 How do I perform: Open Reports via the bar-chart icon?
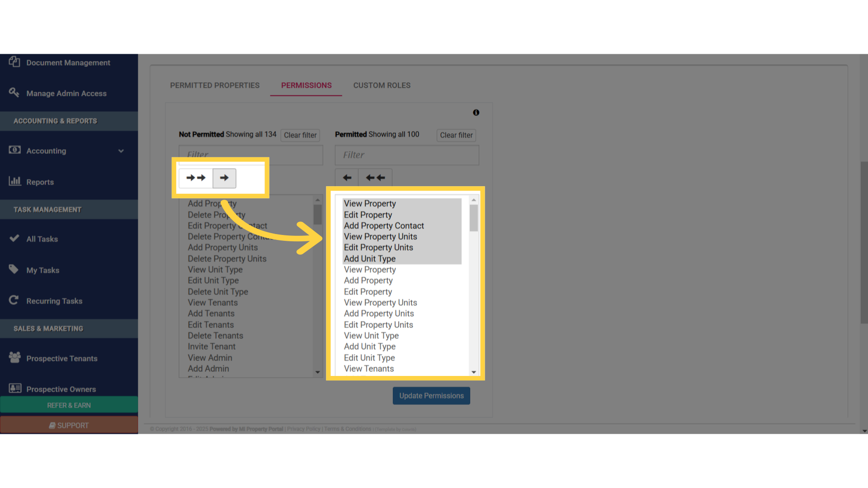[15, 181]
